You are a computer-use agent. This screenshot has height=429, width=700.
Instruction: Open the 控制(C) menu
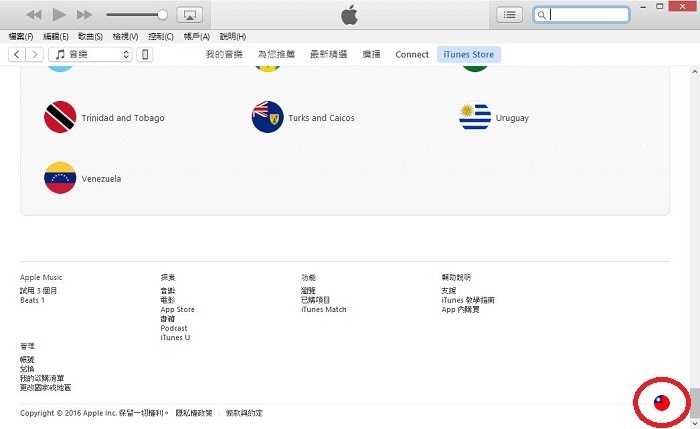[161, 37]
